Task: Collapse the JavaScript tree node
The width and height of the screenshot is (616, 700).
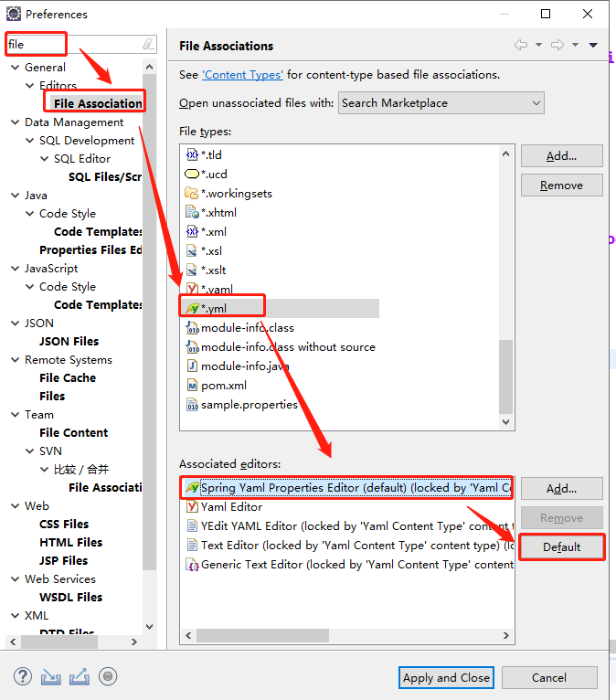Action: coord(16,269)
